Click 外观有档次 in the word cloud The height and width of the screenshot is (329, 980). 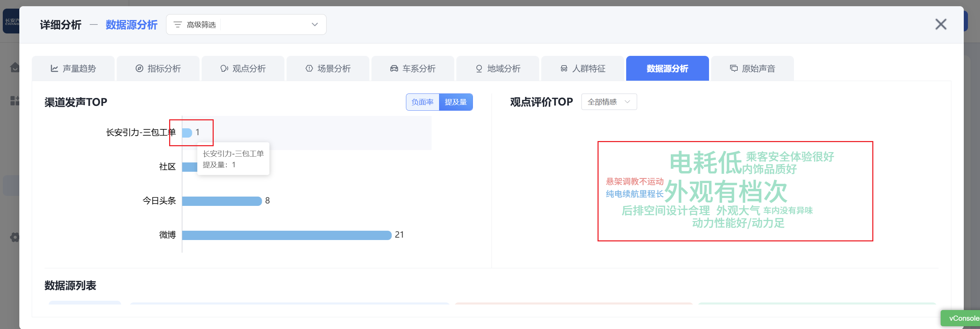click(726, 192)
